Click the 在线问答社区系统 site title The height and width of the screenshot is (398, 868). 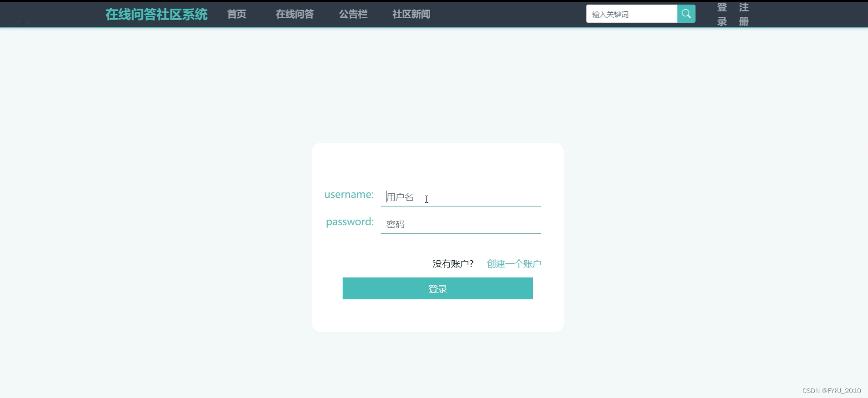click(x=156, y=14)
